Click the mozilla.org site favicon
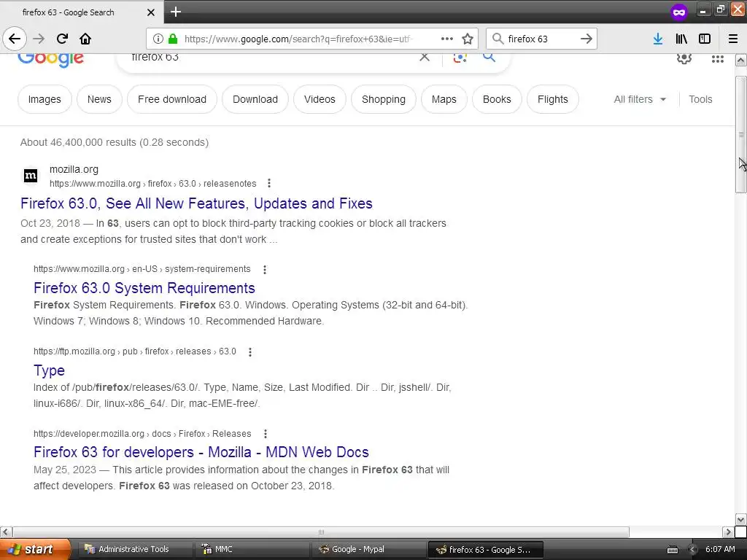747x560 pixels. 31,176
